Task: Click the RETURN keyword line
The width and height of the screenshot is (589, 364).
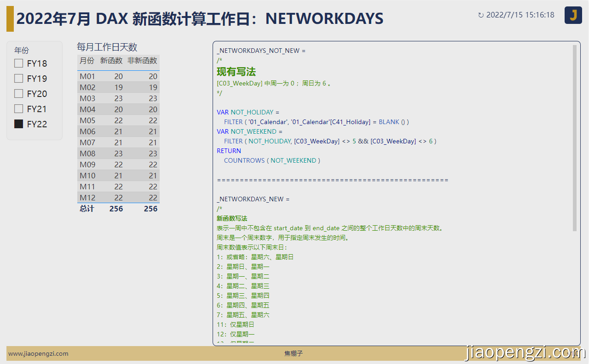Action: coord(229,151)
